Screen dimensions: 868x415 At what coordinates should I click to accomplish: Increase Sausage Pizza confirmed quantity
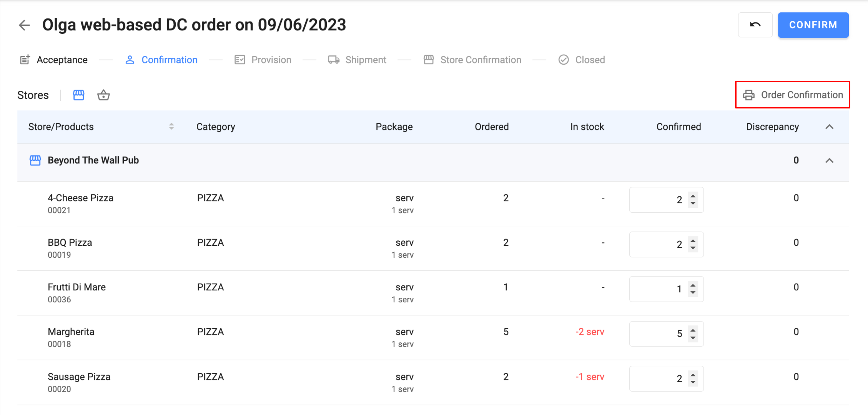tap(693, 375)
